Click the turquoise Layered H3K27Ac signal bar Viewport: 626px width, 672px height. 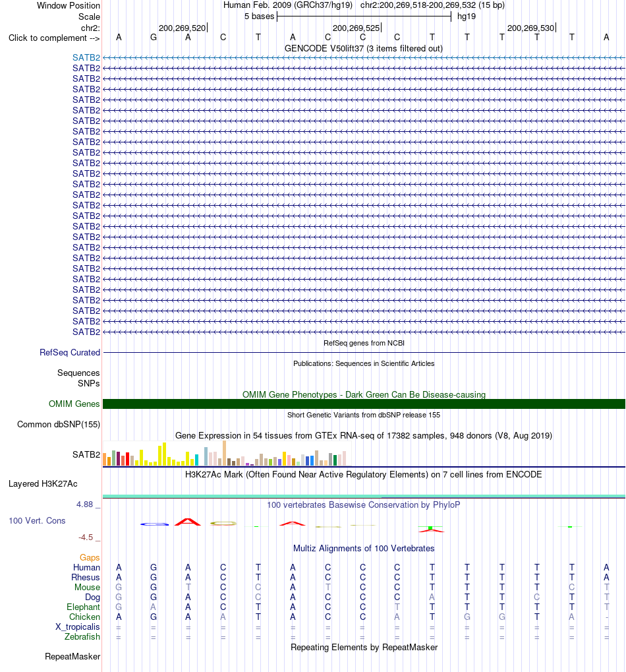tap(364, 497)
